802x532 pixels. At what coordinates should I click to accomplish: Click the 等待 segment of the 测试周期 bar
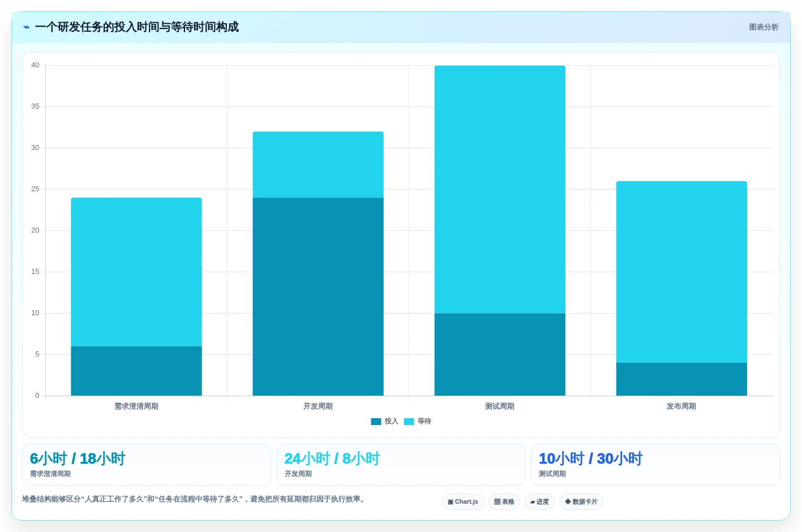[500, 190]
